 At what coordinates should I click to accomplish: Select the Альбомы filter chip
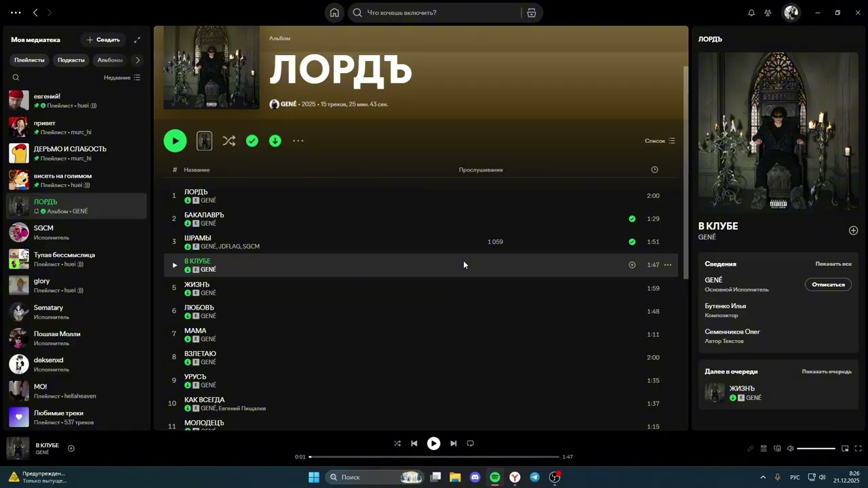(x=110, y=60)
